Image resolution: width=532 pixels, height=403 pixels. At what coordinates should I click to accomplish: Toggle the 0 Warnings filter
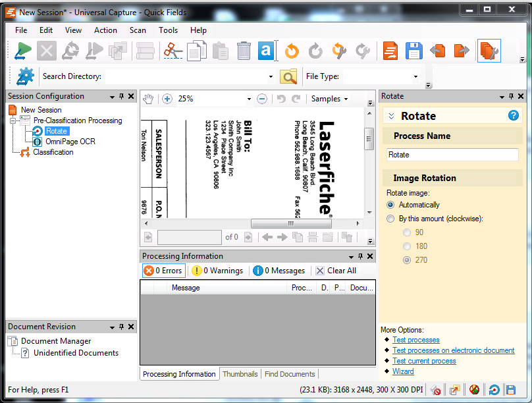pos(217,271)
